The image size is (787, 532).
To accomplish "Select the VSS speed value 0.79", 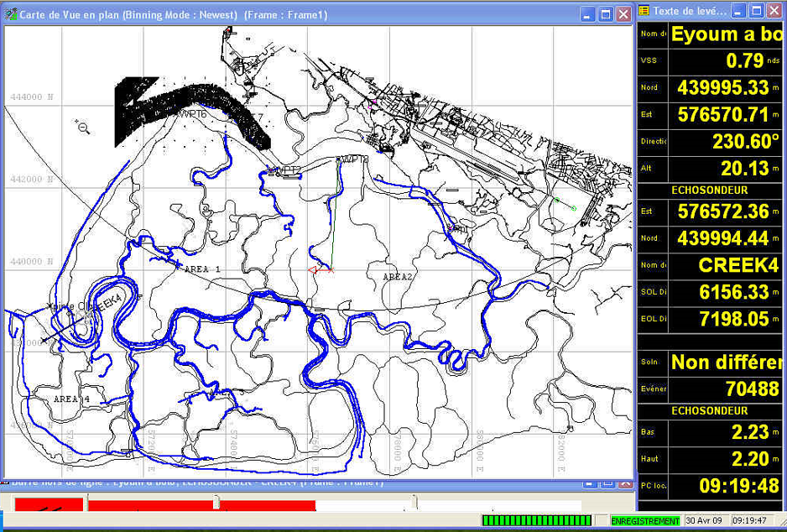I will (x=744, y=60).
